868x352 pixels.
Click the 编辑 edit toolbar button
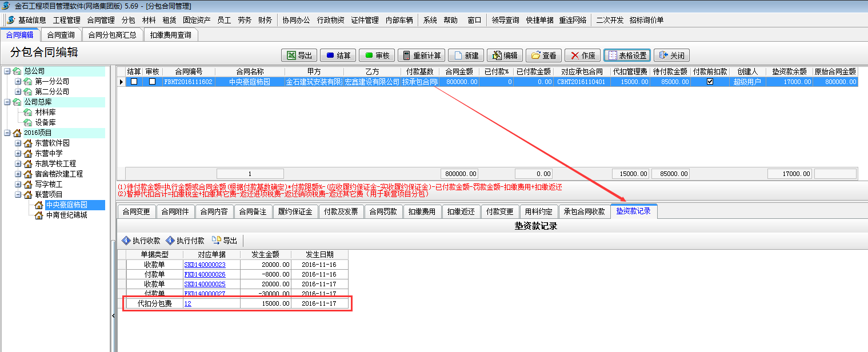click(x=504, y=55)
